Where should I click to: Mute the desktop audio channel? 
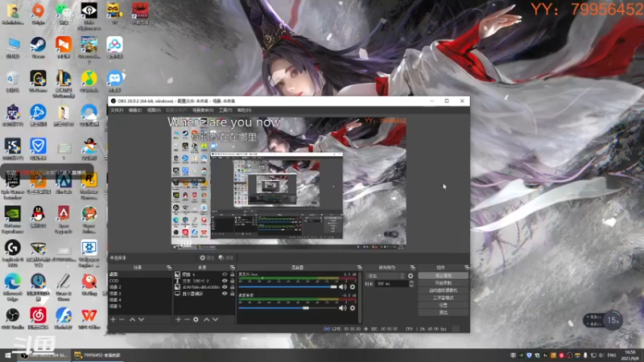343,308
